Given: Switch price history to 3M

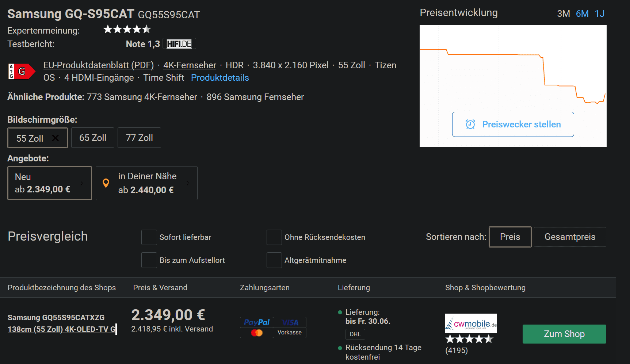Looking at the screenshot, I should pos(563,14).
